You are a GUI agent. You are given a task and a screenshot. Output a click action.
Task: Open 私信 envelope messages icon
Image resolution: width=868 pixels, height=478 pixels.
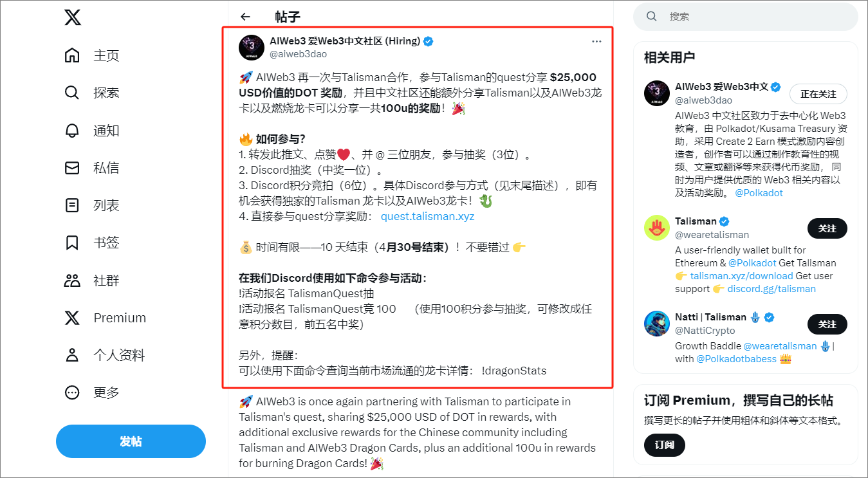tap(72, 168)
